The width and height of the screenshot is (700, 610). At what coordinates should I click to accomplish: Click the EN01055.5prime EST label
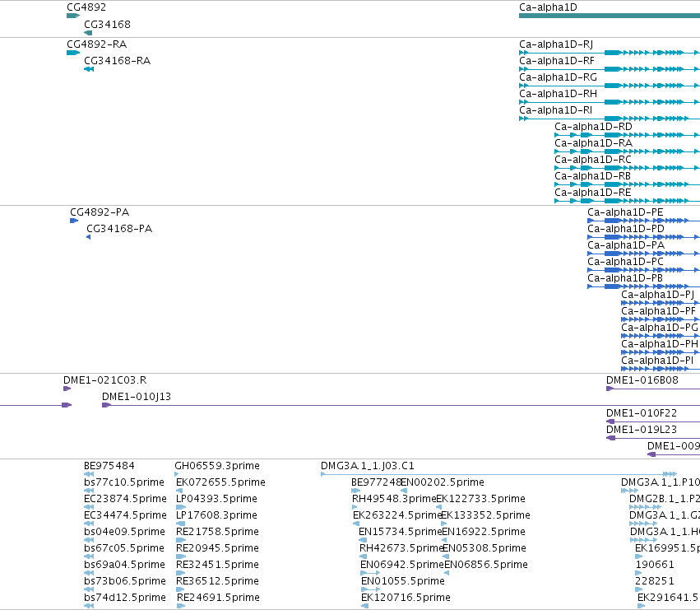[x=403, y=581]
